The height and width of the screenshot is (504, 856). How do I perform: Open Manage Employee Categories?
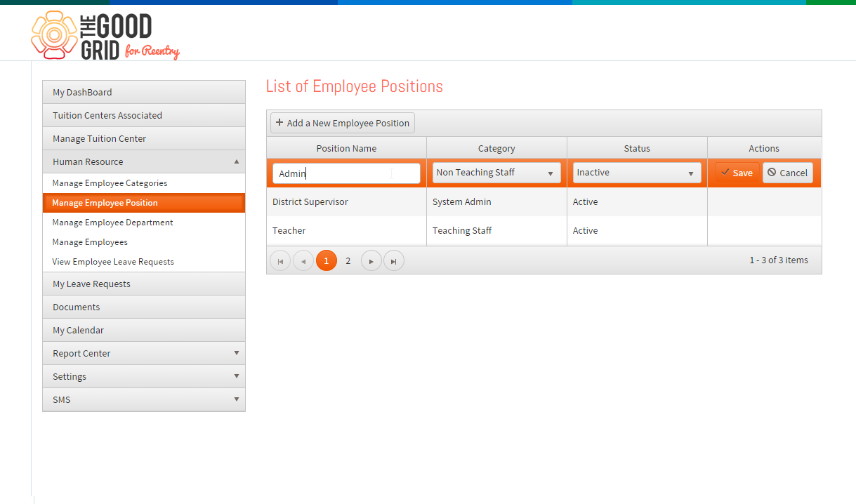point(144,183)
